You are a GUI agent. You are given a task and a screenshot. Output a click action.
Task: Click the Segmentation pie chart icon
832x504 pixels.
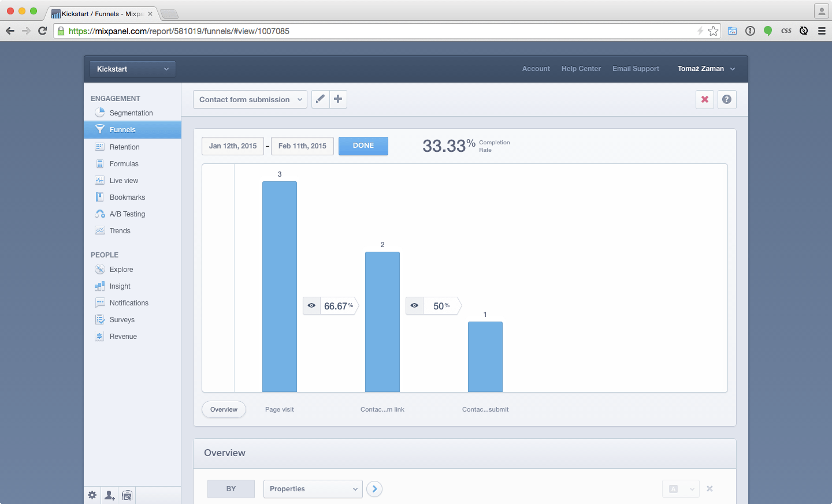pos(99,113)
